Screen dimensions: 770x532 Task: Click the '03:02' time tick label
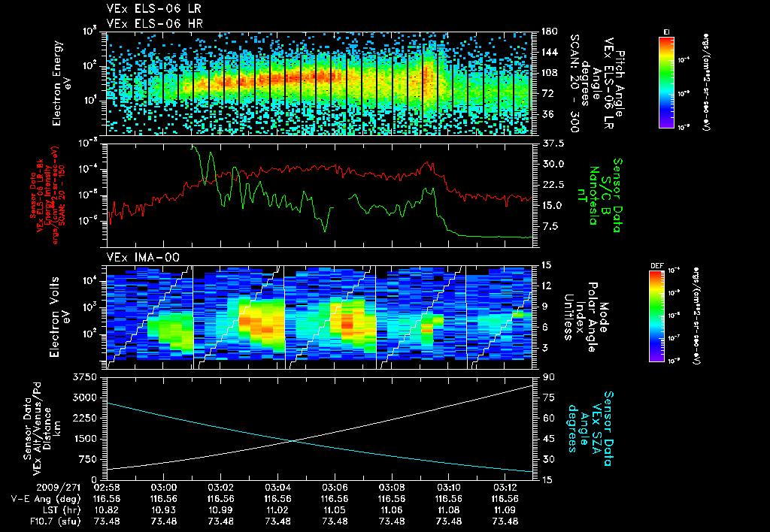coord(221,488)
